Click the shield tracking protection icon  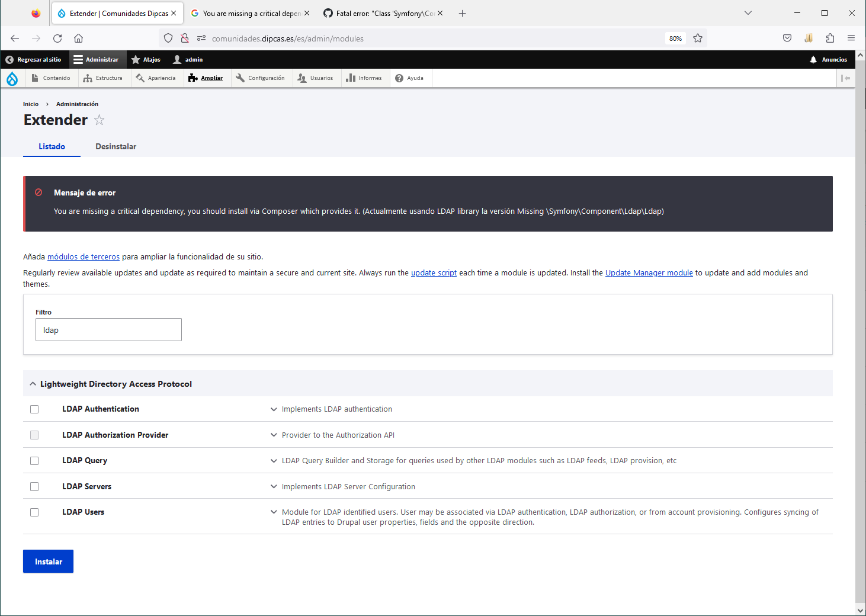168,38
